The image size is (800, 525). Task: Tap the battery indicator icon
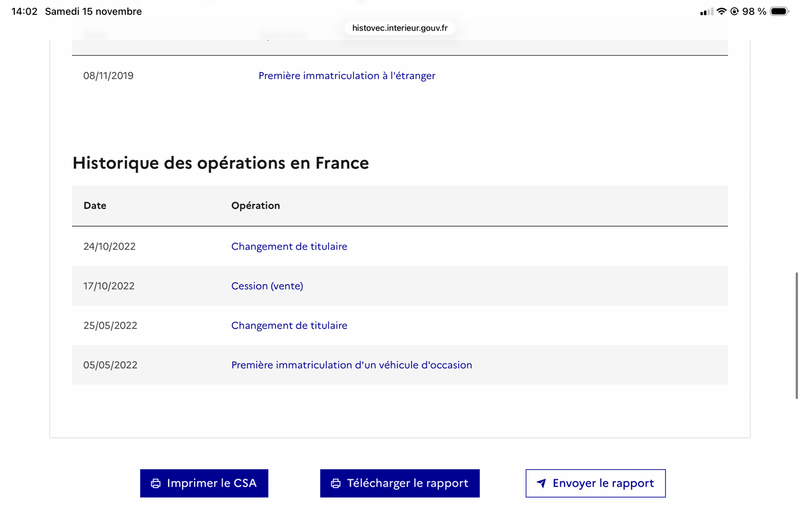779,12
